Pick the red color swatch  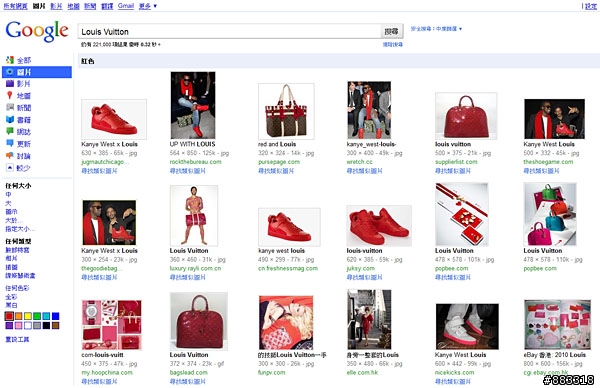point(9,316)
